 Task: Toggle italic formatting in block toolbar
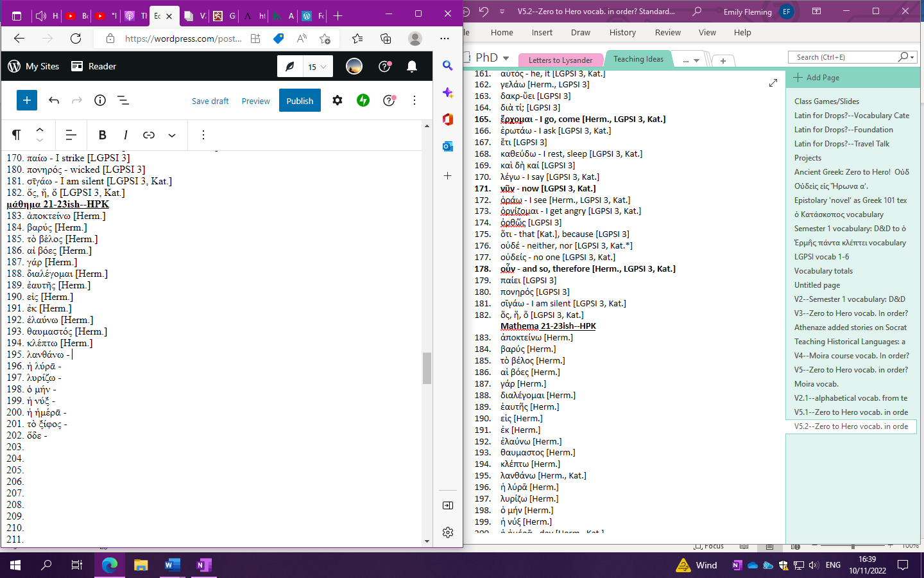pyautogui.click(x=126, y=135)
